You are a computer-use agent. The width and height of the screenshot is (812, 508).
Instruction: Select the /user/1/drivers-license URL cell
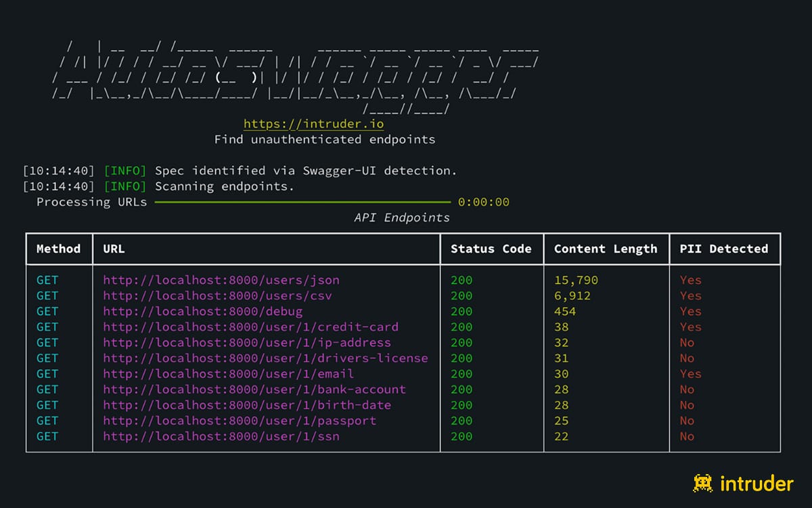pos(265,358)
